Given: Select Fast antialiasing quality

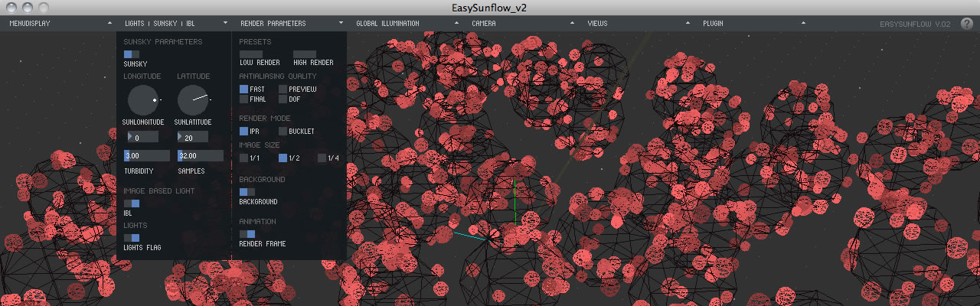Looking at the screenshot, I should (x=243, y=90).
